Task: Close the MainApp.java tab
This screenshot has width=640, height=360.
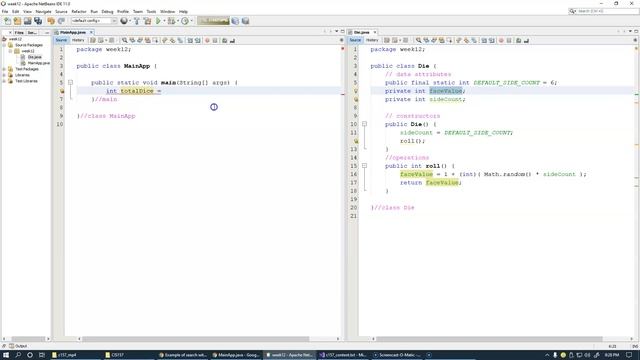Action: click(91, 32)
